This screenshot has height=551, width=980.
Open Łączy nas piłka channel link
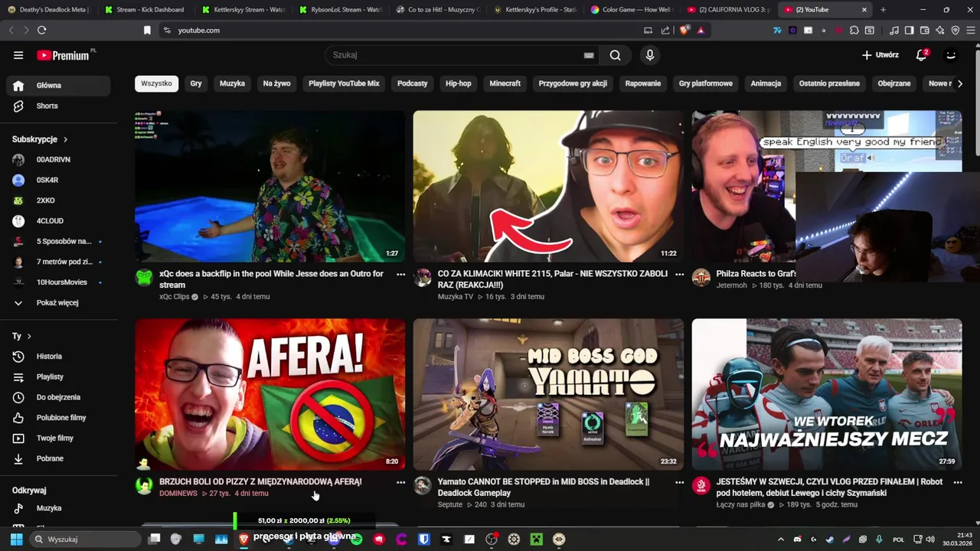click(743, 505)
